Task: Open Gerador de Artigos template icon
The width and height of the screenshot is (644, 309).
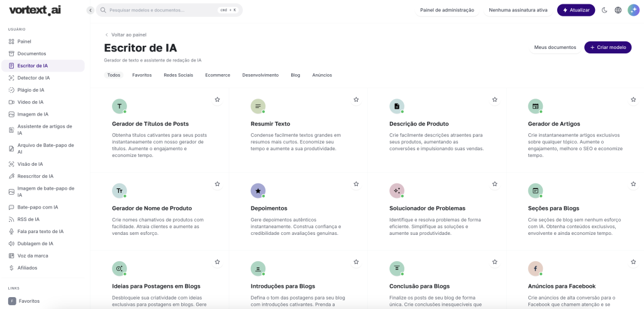Action: tap(535, 106)
